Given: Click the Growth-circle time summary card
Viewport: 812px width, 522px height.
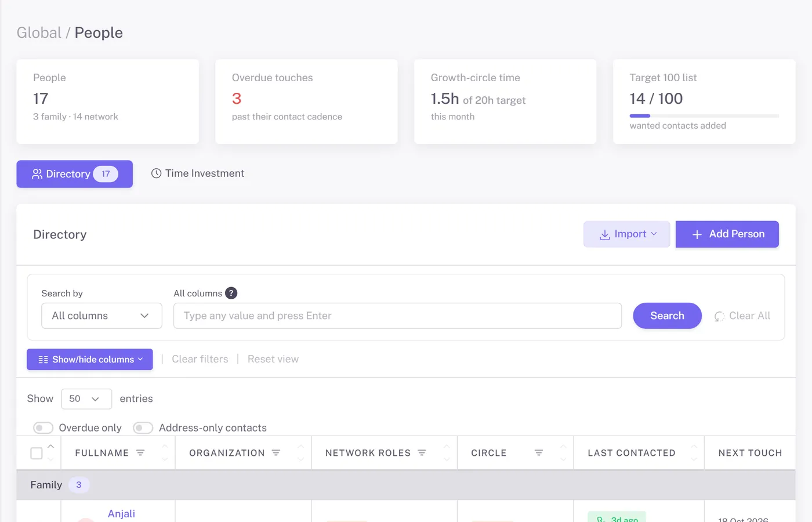Looking at the screenshot, I should point(505,101).
